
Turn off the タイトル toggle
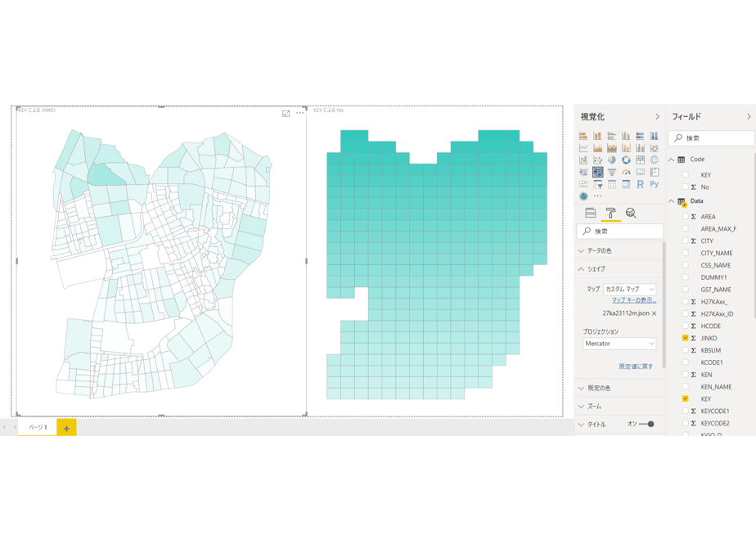point(646,425)
